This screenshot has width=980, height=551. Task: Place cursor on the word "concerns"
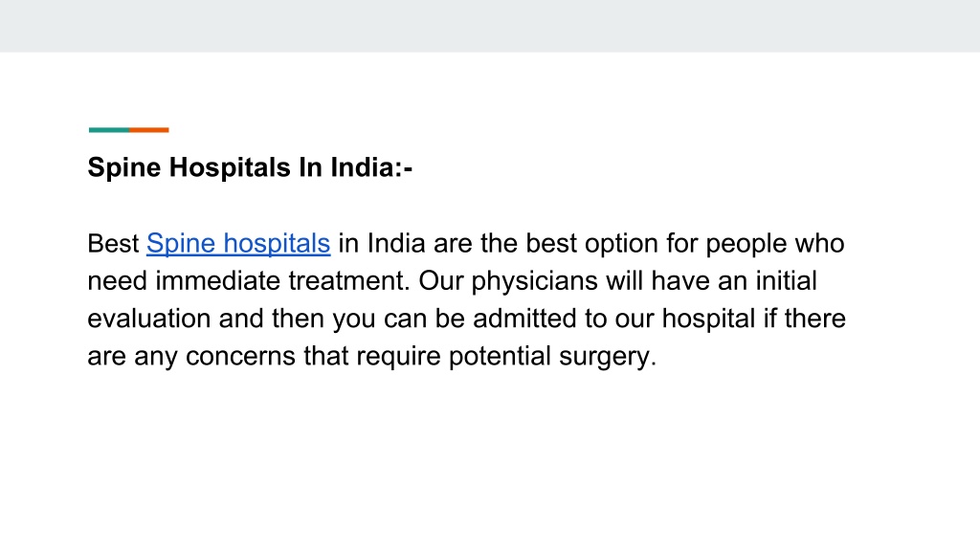click(x=240, y=356)
